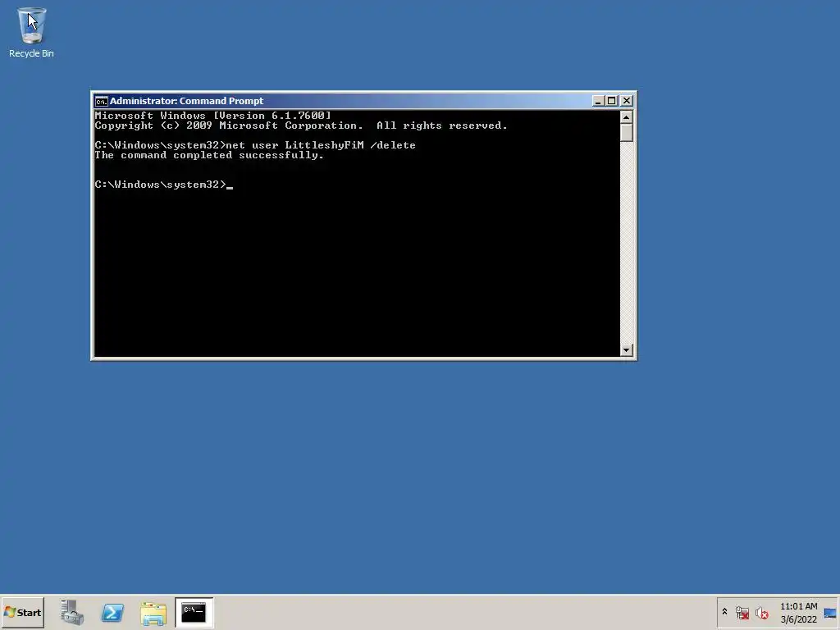Click the 'Microsoft Windows [Version 6.1.7600]' line
840x630 pixels.
pyautogui.click(x=212, y=116)
